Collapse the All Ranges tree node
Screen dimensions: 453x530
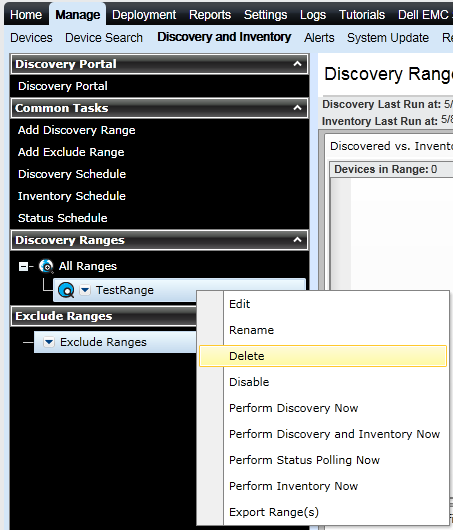coord(23,267)
